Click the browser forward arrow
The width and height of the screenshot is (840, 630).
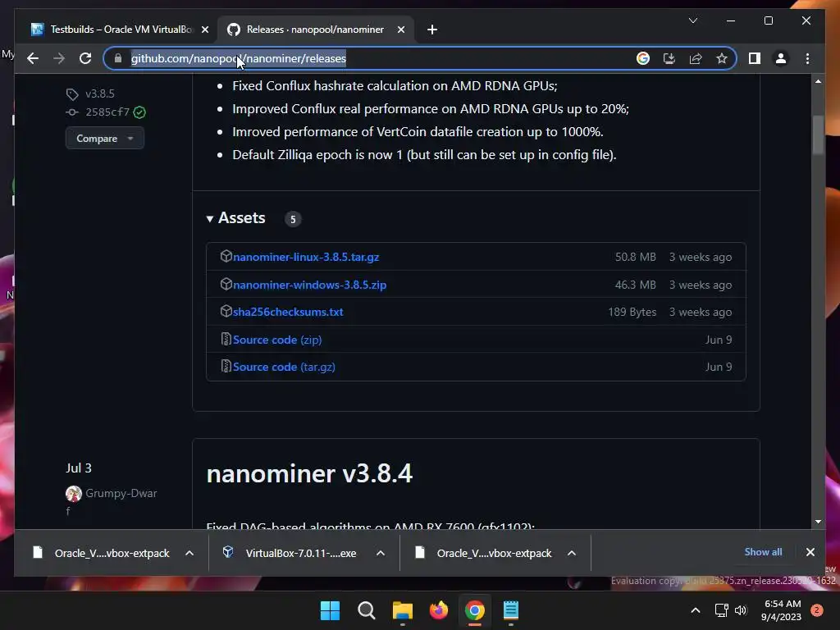59,58
